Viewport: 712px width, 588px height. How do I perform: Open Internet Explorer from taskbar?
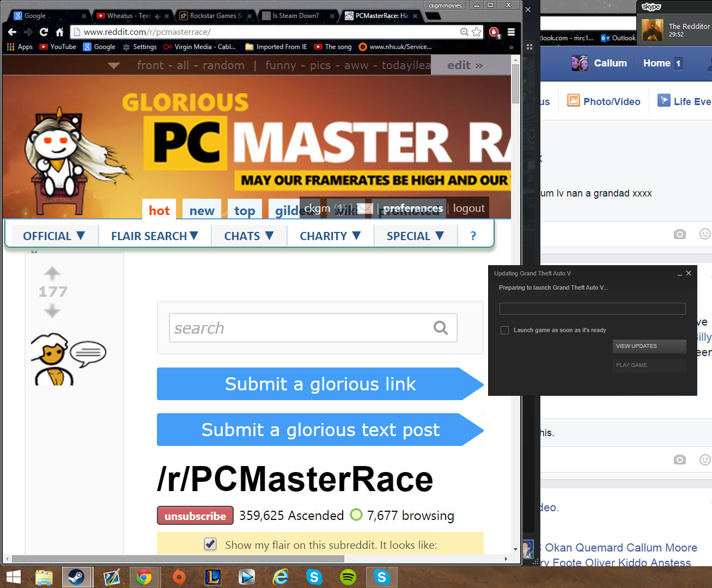tap(281, 577)
